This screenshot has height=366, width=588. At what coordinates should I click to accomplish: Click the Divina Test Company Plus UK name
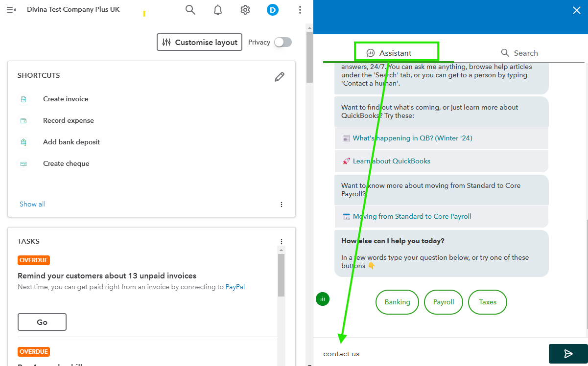tap(73, 9)
